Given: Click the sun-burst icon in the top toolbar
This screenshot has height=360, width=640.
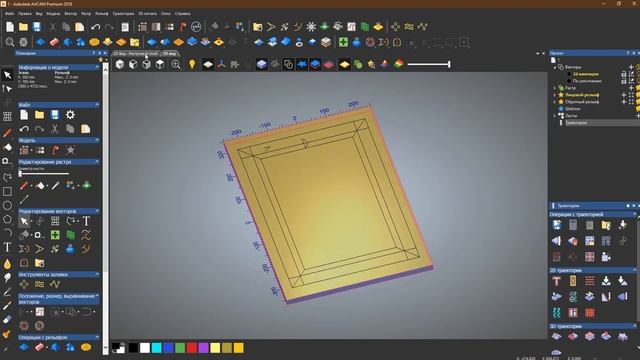Looking at the screenshot, I should pyautogui.click(x=311, y=27).
